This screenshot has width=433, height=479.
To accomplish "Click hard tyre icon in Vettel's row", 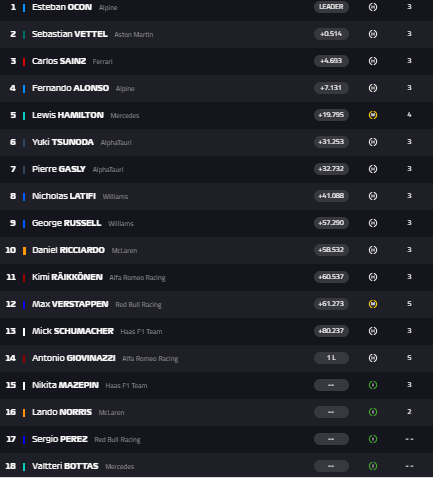I will pos(373,34).
